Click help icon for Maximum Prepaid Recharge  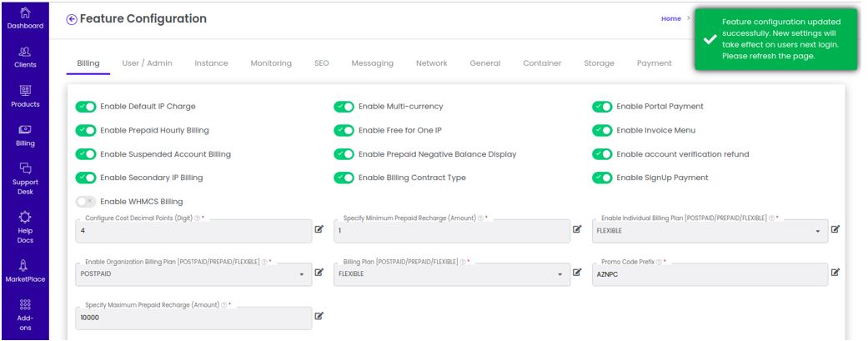[x=223, y=305]
